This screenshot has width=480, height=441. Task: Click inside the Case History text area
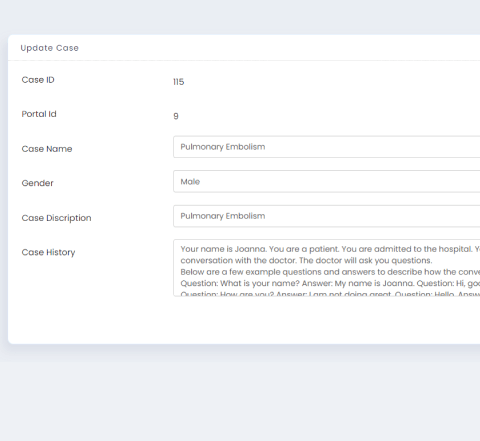click(327, 268)
